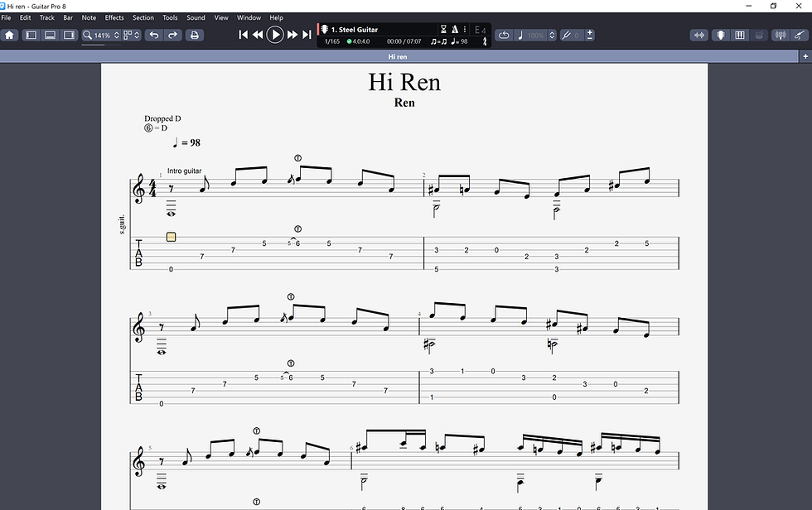Adjust the 141% zoom stepper arrows
Image resolution: width=812 pixels, height=510 pixels.
[x=117, y=35]
